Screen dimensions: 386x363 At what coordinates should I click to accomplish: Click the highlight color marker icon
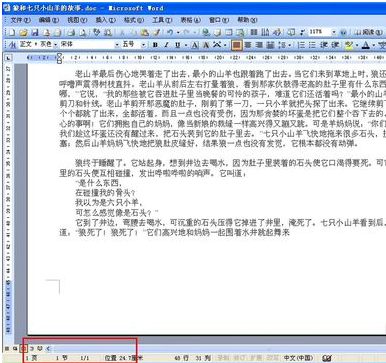[x=349, y=45]
